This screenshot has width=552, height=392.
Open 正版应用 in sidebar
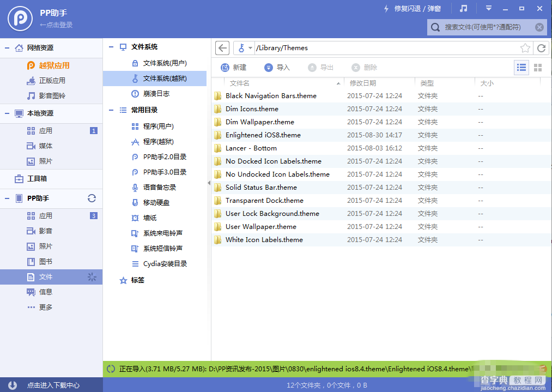(51, 81)
